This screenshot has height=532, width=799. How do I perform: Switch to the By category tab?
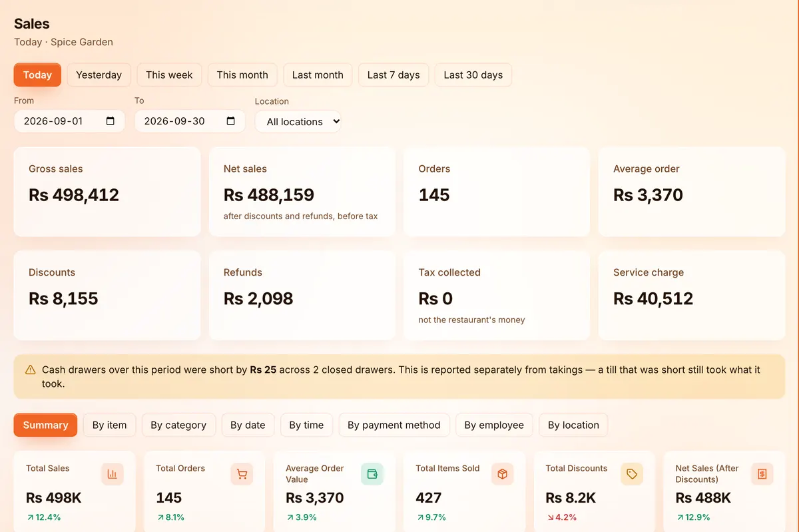point(178,425)
